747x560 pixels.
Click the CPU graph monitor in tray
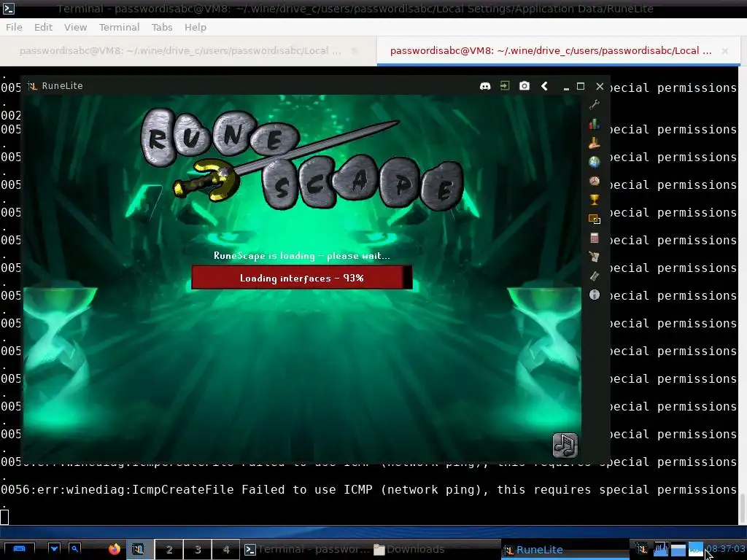(x=660, y=550)
